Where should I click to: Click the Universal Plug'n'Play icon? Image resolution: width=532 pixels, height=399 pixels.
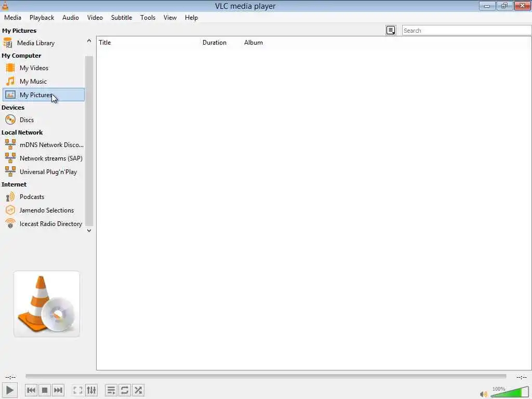pos(10,171)
